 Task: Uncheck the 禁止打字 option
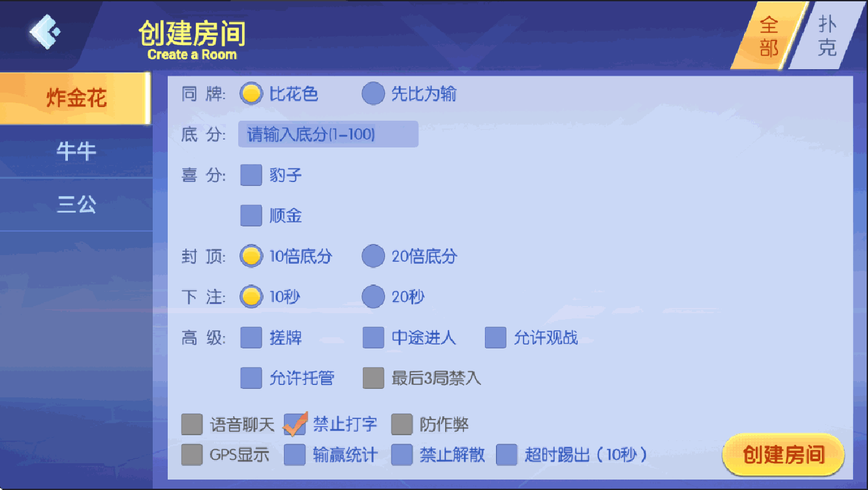tap(293, 424)
